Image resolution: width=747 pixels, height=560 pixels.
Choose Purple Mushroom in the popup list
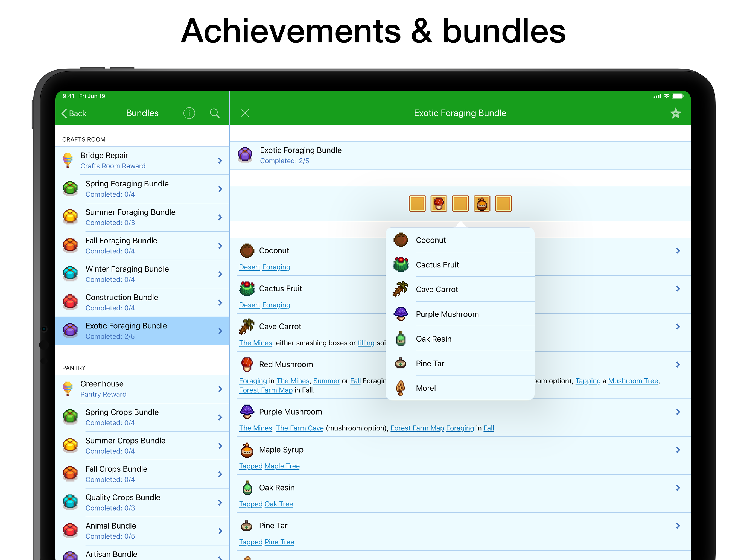click(460, 314)
